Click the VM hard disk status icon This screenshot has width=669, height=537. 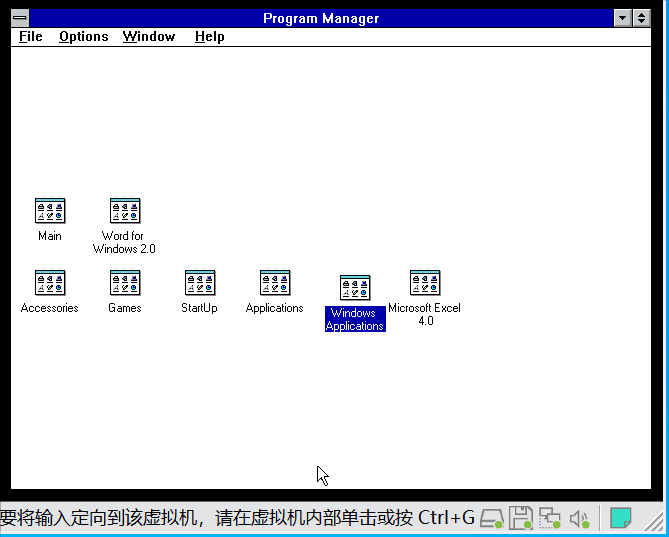[x=492, y=518]
